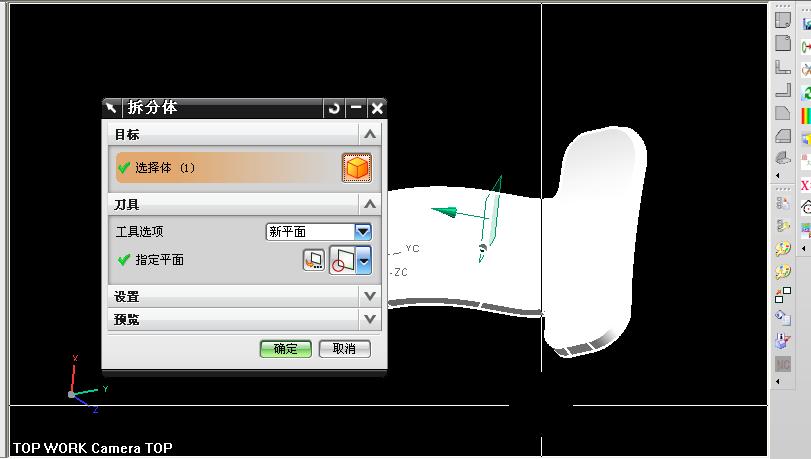This screenshot has width=811, height=459.
Task: Click the green arrow plane direction handle
Action: (445, 211)
